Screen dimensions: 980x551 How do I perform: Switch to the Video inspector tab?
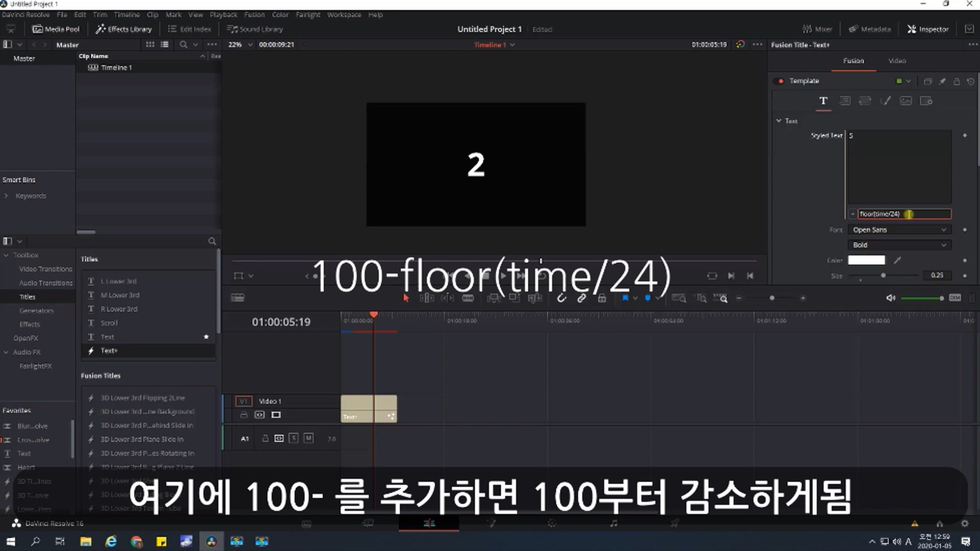897,61
